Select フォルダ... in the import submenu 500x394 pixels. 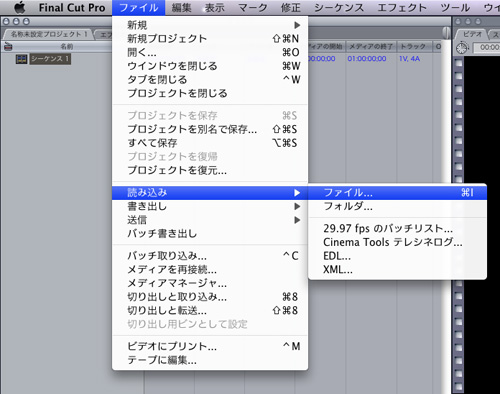(x=397, y=206)
